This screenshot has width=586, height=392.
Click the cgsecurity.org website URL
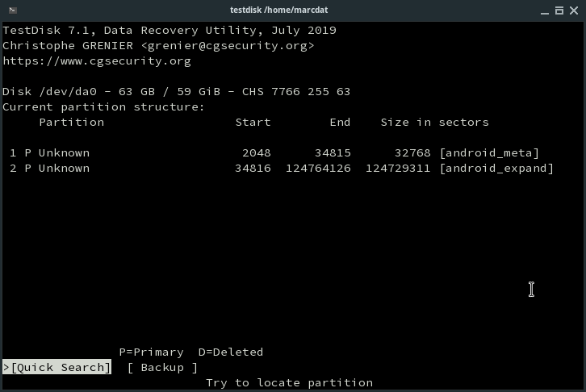(x=97, y=61)
